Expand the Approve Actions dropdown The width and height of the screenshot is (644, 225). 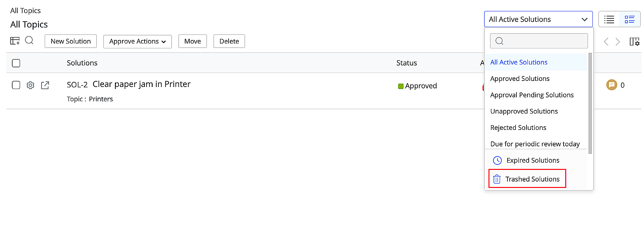137,41
